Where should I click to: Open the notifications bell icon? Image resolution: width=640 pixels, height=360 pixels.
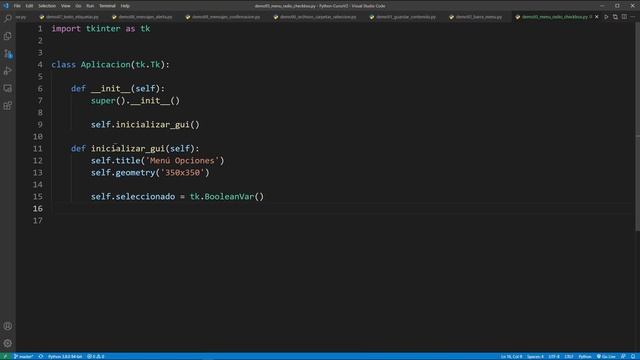pyautogui.click(x=633, y=356)
